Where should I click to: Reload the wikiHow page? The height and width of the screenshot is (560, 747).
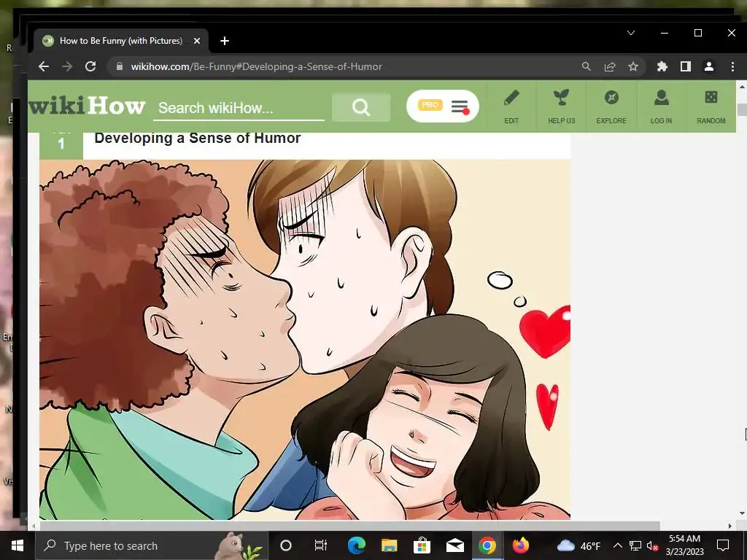click(x=90, y=66)
